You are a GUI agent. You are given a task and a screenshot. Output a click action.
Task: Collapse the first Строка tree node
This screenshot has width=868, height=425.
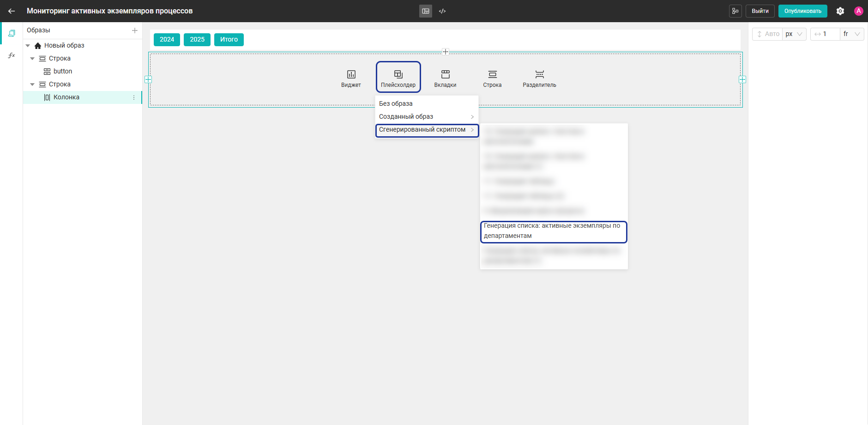[x=32, y=59]
